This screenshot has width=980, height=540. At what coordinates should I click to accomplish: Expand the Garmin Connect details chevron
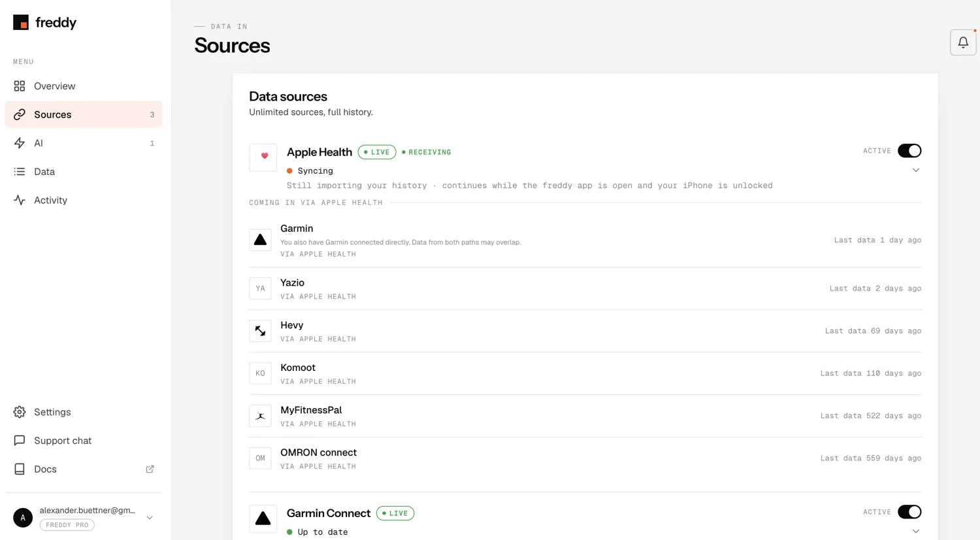[x=916, y=532]
